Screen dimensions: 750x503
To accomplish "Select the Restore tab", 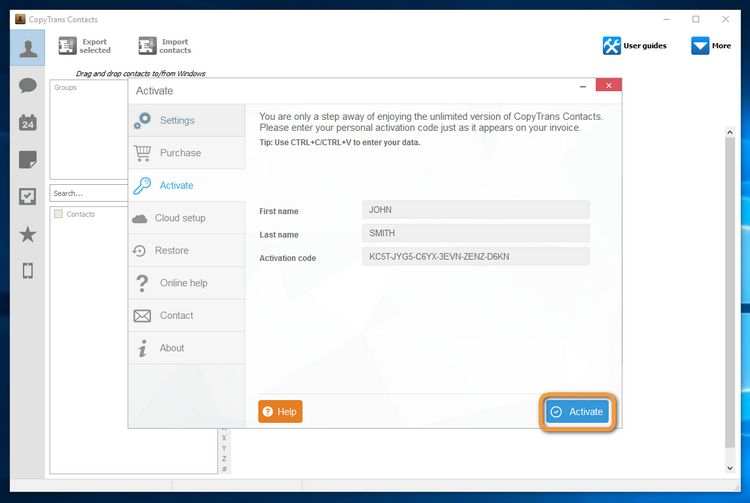I will (x=187, y=251).
